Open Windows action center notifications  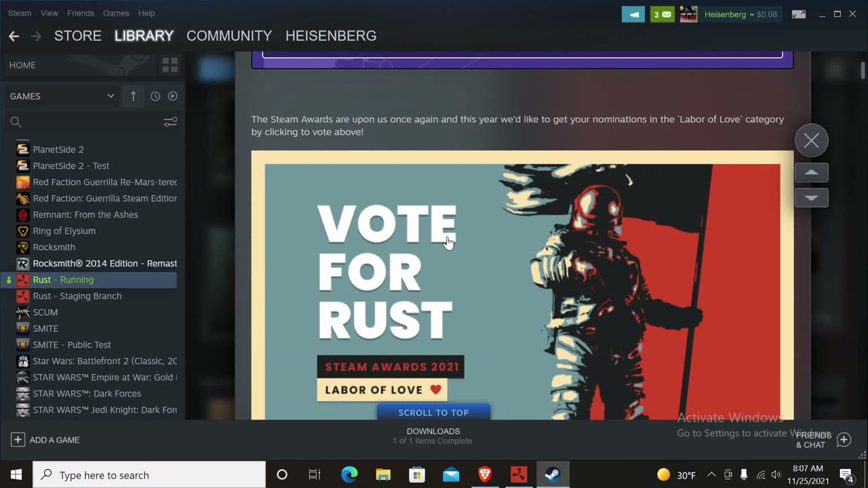coord(846,475)
